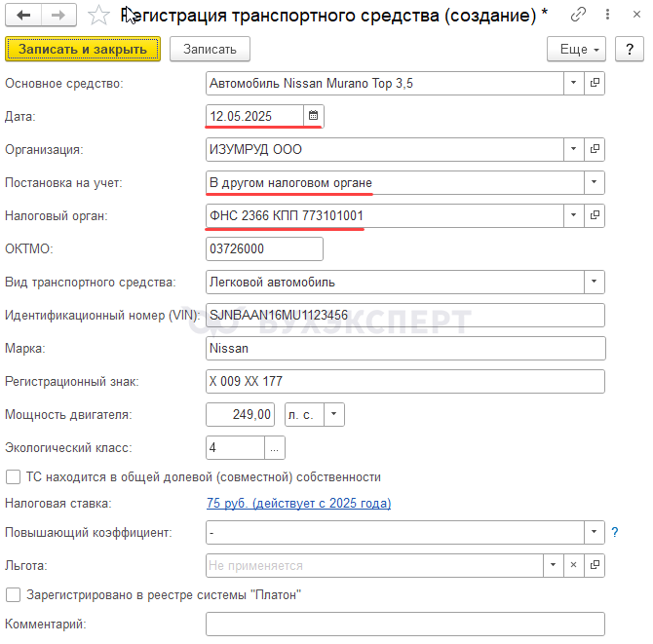Click the ОКТМО field

click(264, 249)
